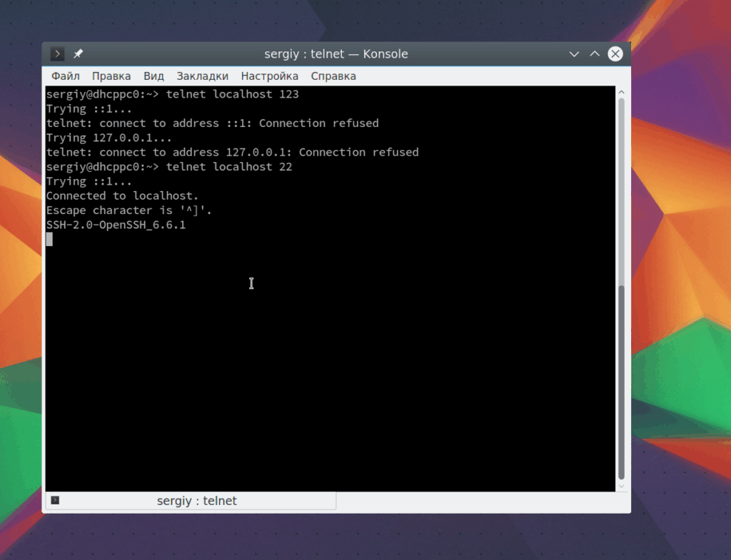The width and height of the screenshot is (731, 560).
Task: Open the Справка menu
Action: (x=333, y=76)
